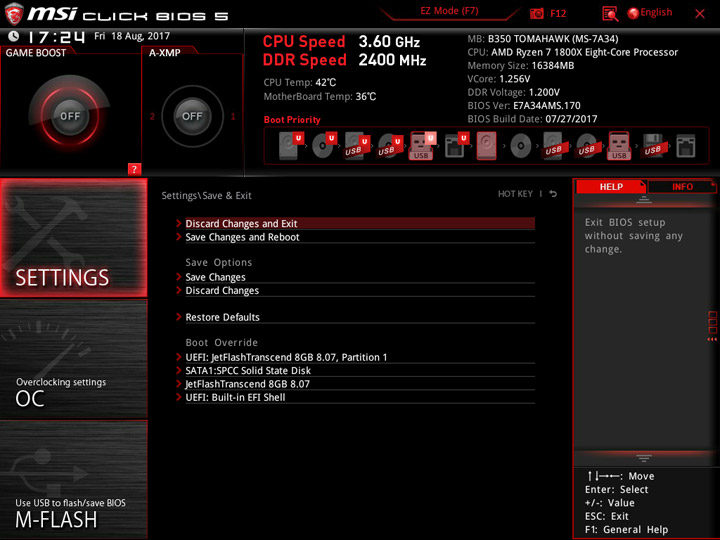The height and width of the screenshot is (540, 720).
Task: Click the BIOS Build Date 07/27/2017 line
Action: 532,119
